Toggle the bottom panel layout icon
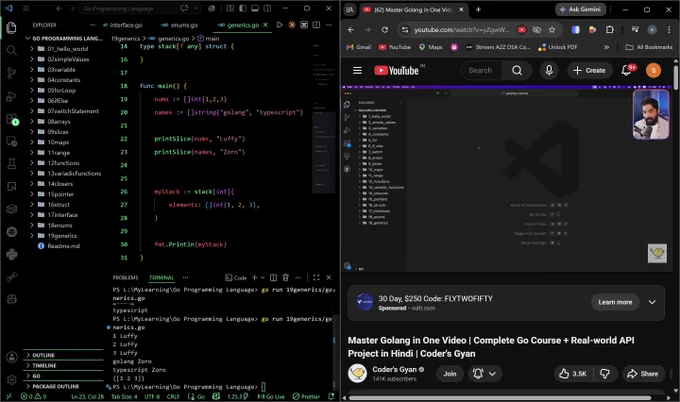This screenshot has height=402, width=680. coord(255,8)
